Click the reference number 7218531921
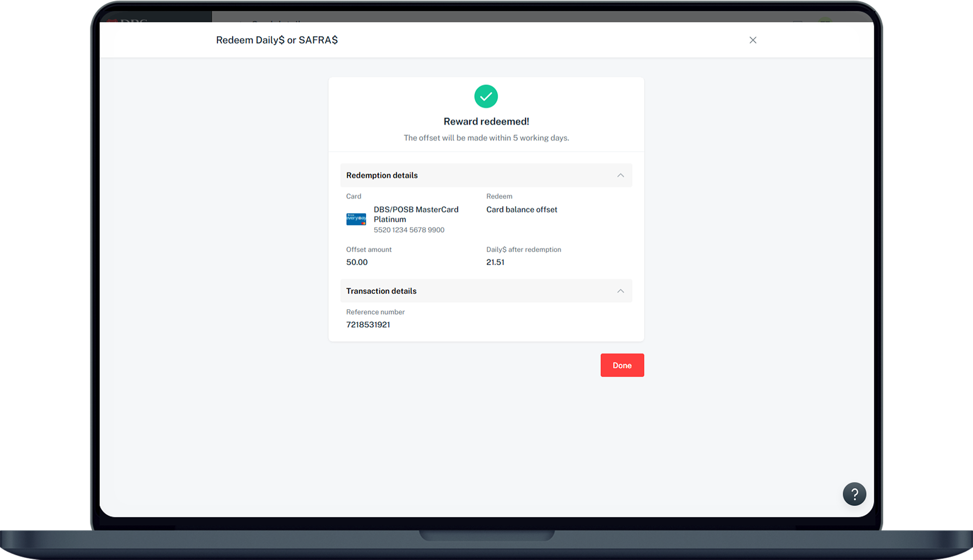This screenshot has width=973, height=560. pyautogui.click(x=368, y=325)
